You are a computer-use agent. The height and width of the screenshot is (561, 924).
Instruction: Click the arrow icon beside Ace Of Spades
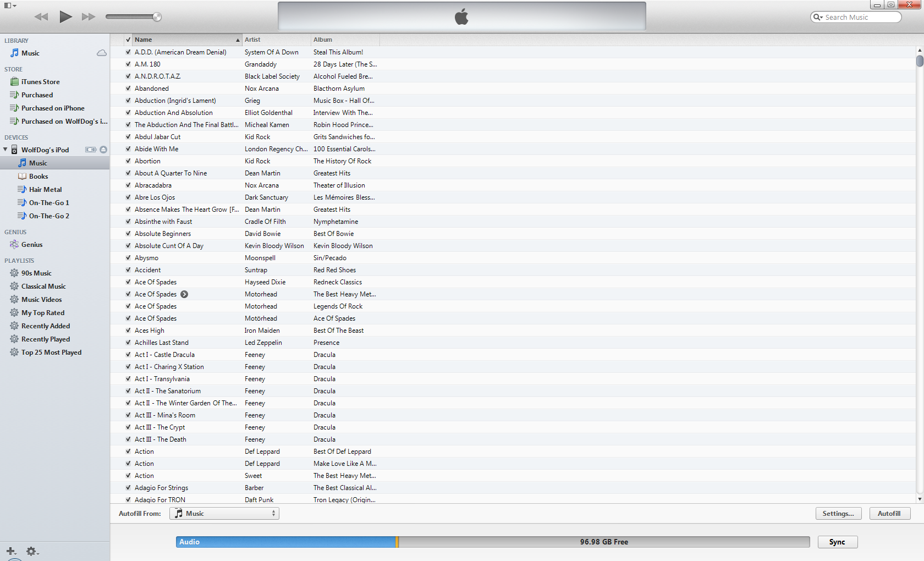(184, 294)
